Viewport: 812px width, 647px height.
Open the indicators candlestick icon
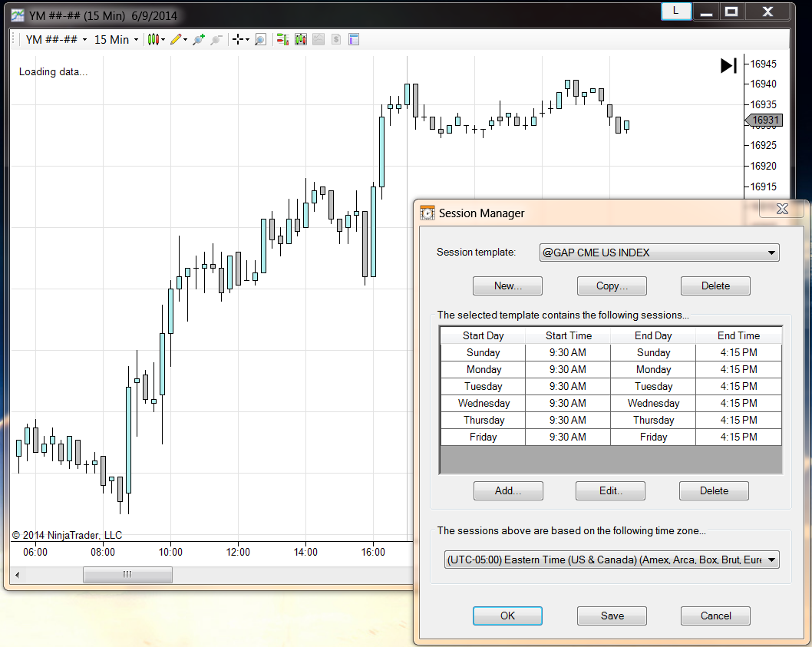coord(300,39)
